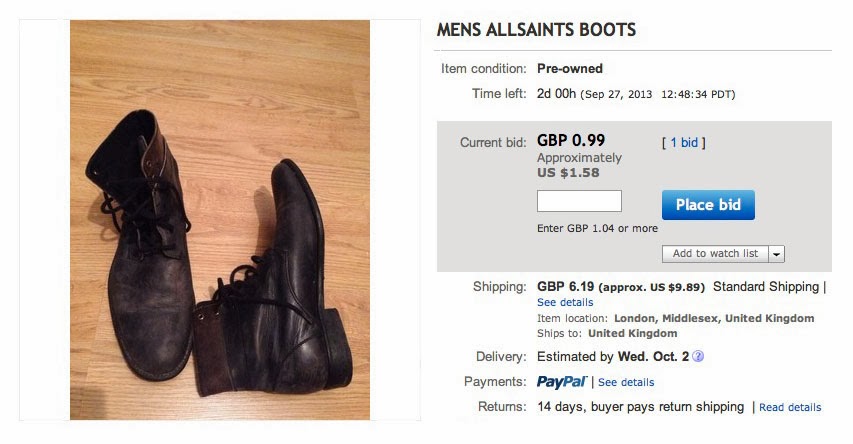Open the watch list dropdown arrow
Viewport: 853px width, 444px height.
point(777,254)
